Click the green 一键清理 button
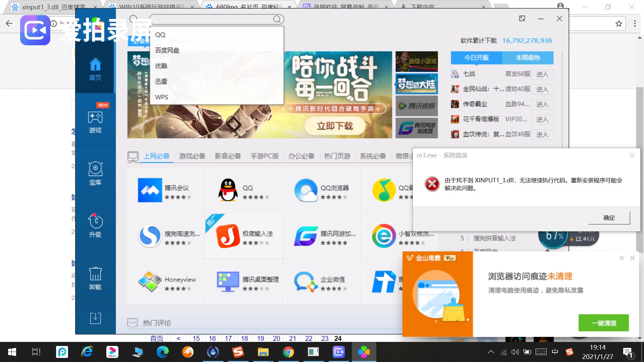Image resolution: width=644 pixels, height=362 pixels. [604, 323]
